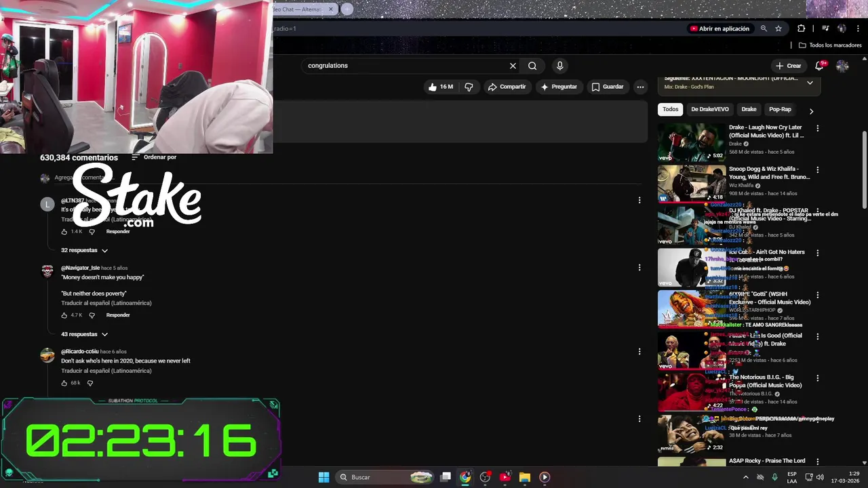
Task: Open options menu for the @Navigator_Isle comment
Action: tap(639, 268)
